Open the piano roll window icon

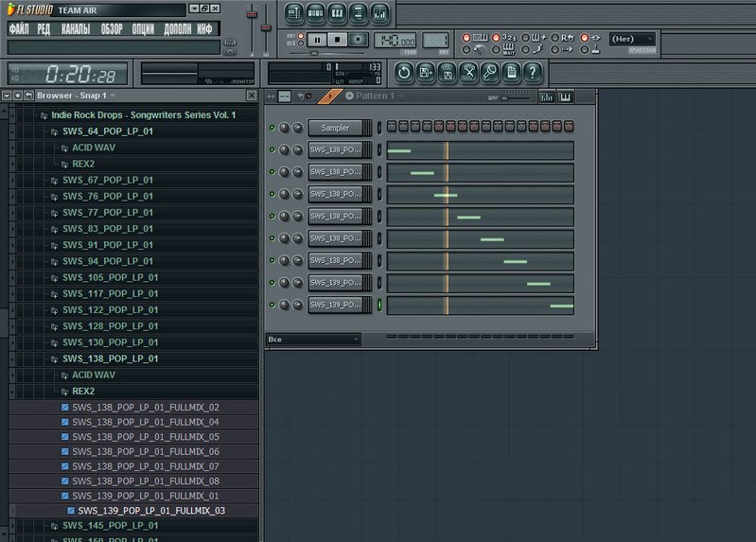pyautogui.click(x=338, y=13)
